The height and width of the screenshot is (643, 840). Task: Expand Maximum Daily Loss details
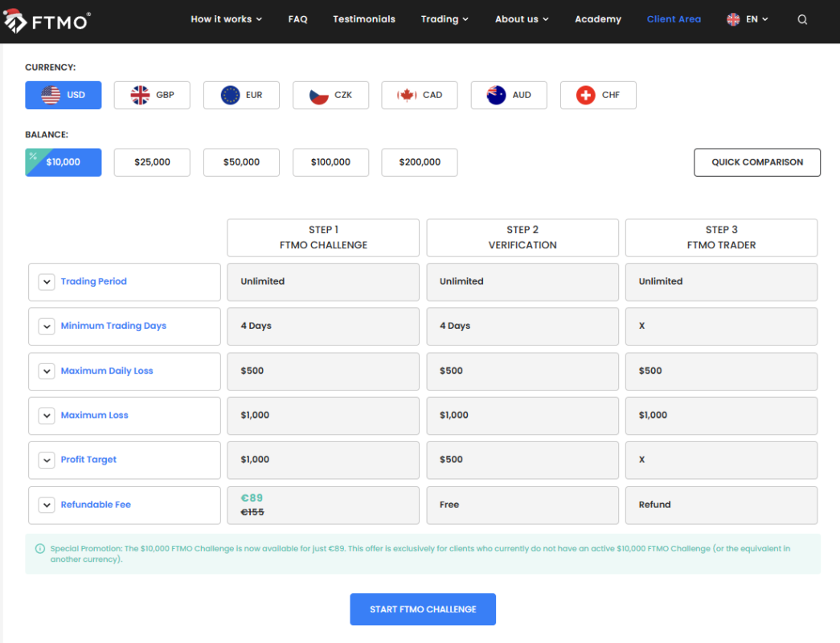[47, 371]
